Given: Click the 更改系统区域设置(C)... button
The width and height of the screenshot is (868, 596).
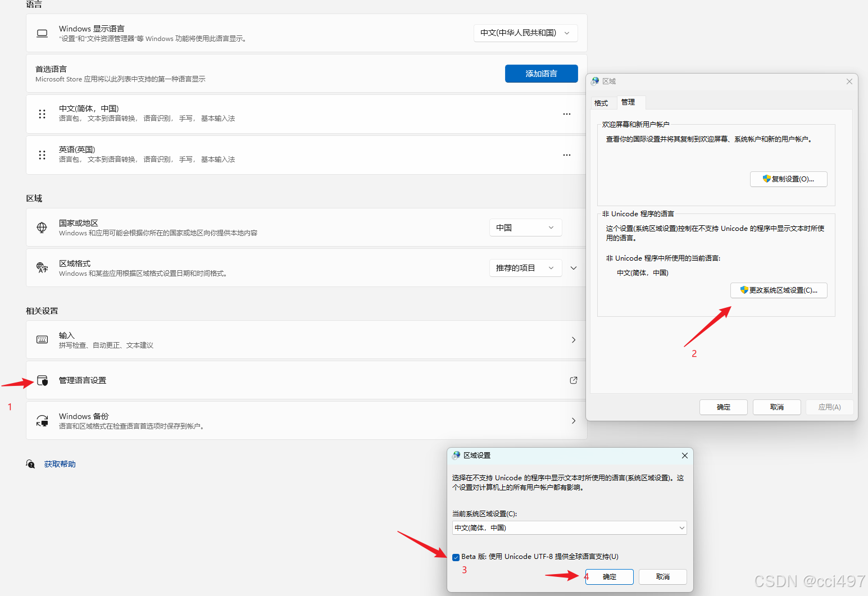Looking at the screenshot, I should pyautogui.click(x=779, y=290).
